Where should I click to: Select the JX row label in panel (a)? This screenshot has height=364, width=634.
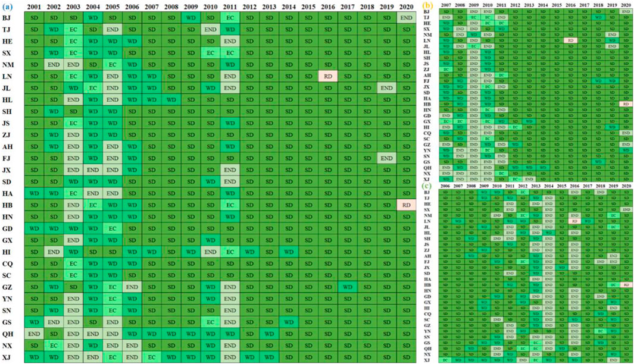(x=7, y=170)
